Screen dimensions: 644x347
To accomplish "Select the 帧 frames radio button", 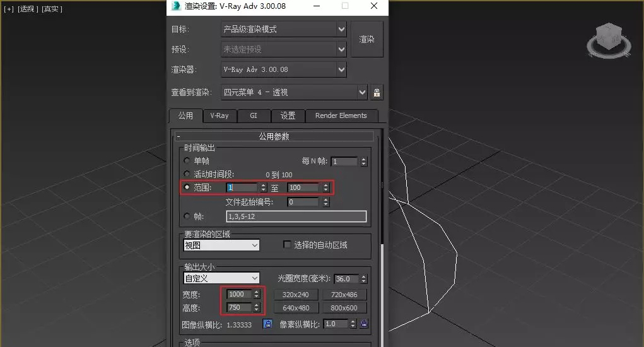I will point(187,216).
